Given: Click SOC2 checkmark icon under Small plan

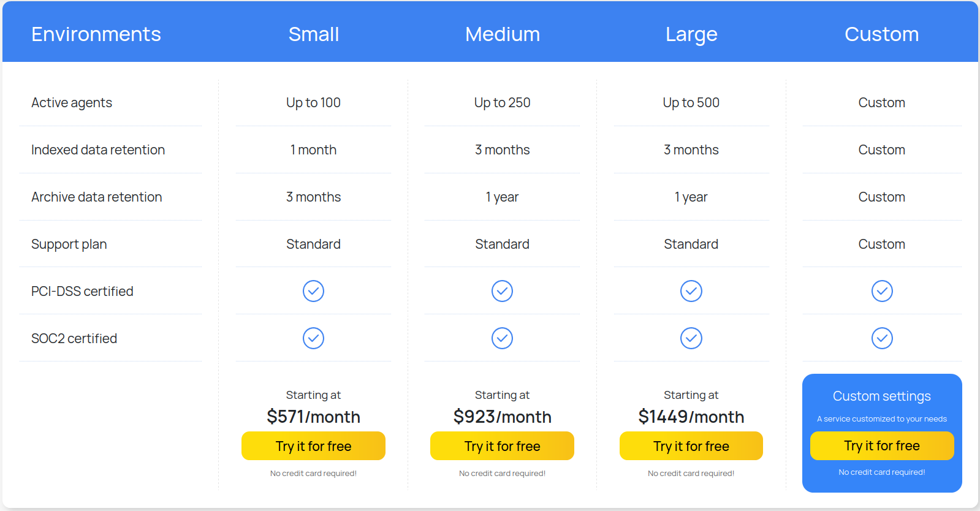Looking at the screenshot, I should pos(313,338).
